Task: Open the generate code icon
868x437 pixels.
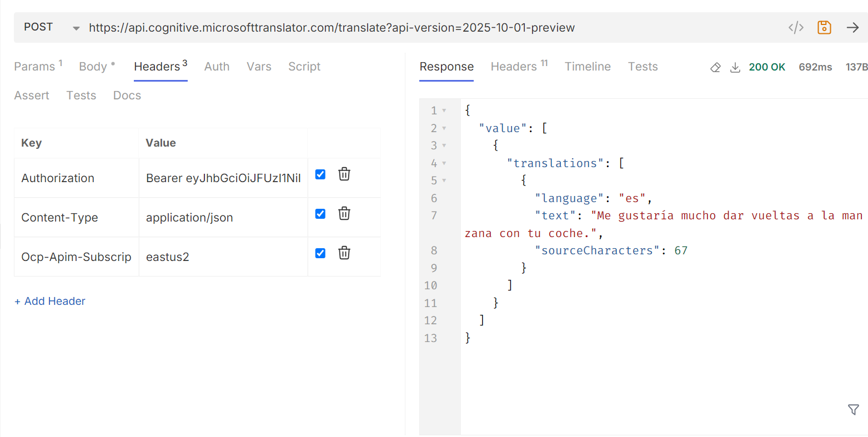Action: coord(796,28)
